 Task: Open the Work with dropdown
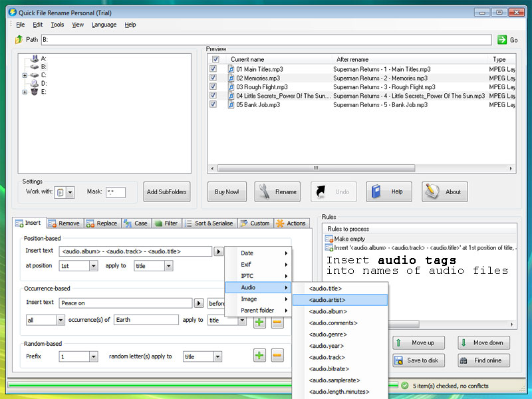click(70, 192)
